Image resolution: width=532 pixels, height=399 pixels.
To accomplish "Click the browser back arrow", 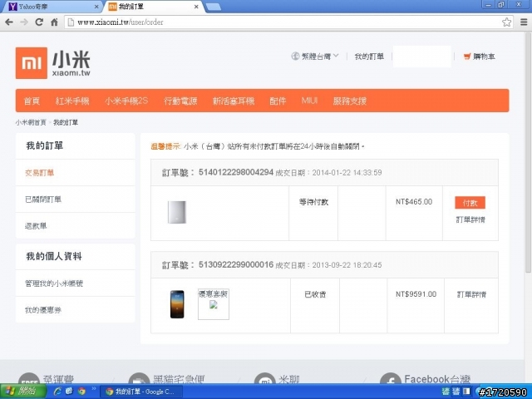I will (x=9, y=22).
